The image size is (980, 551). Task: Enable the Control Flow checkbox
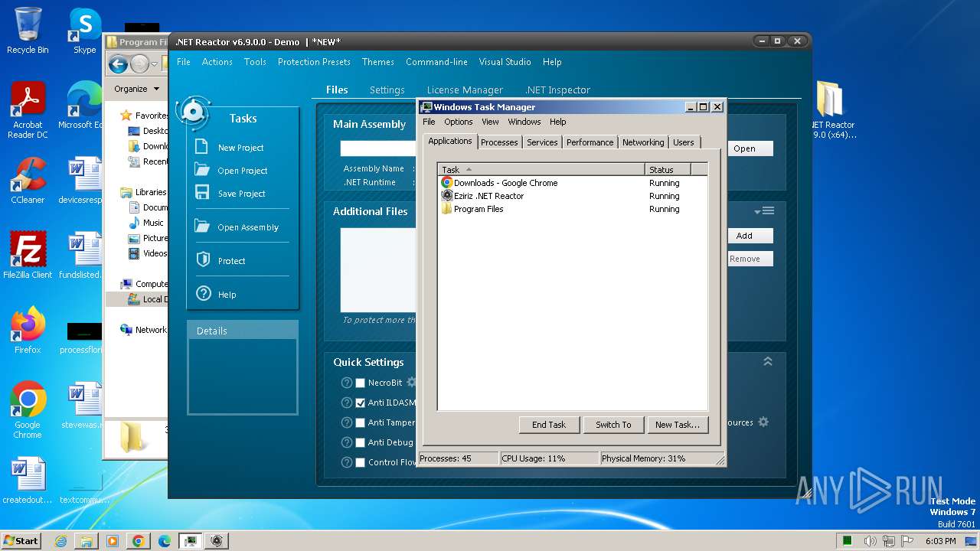[x=361, y=462]
